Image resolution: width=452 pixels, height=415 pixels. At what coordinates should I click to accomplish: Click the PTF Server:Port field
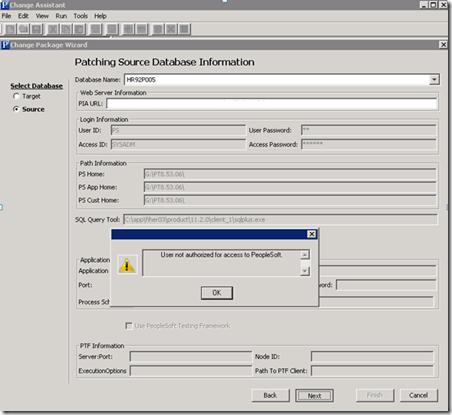191,357
